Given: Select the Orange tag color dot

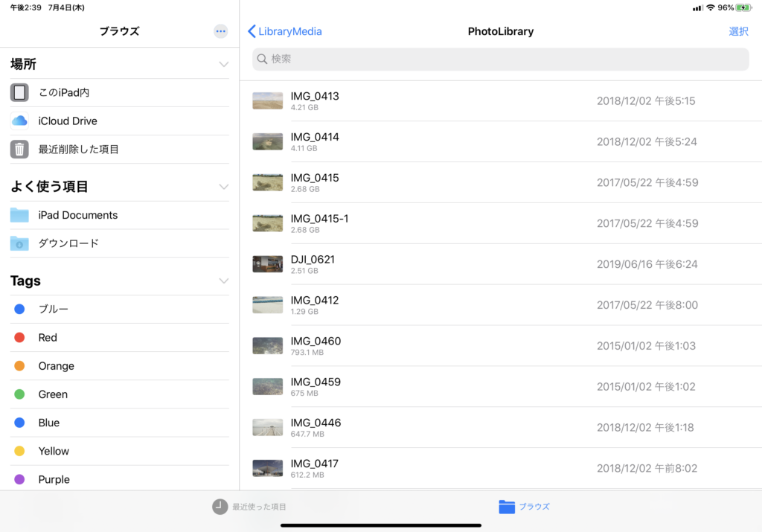Looking at the screenshot, I should click(19, 366).
